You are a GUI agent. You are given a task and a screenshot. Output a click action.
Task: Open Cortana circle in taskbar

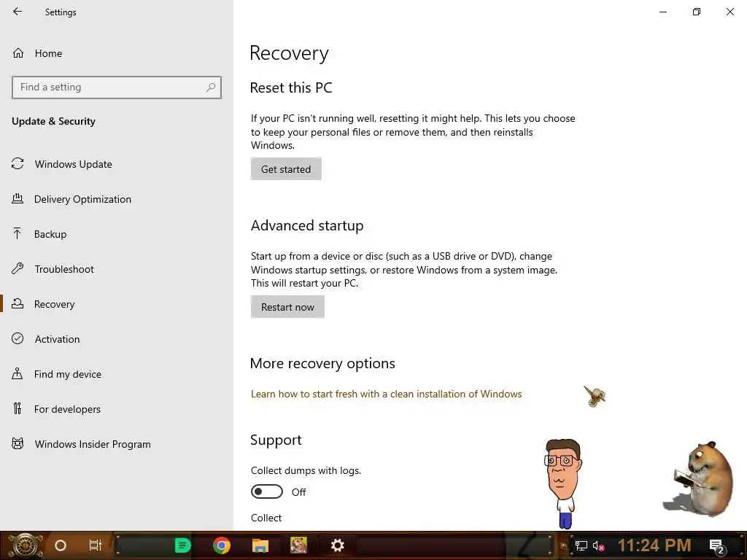tap(61, 545)
